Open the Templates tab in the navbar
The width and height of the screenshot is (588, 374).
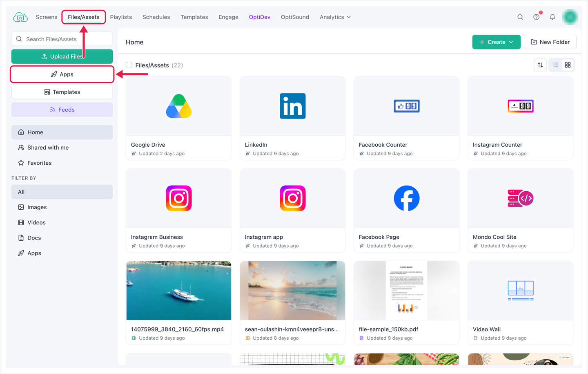(x=194, y=17)
